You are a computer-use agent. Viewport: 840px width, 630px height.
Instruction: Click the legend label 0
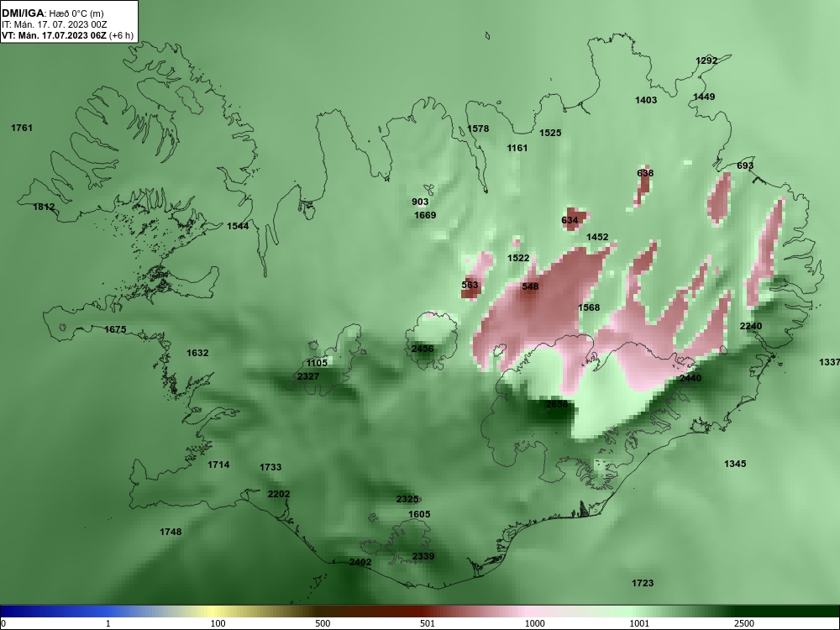click(x=3, y=623)
